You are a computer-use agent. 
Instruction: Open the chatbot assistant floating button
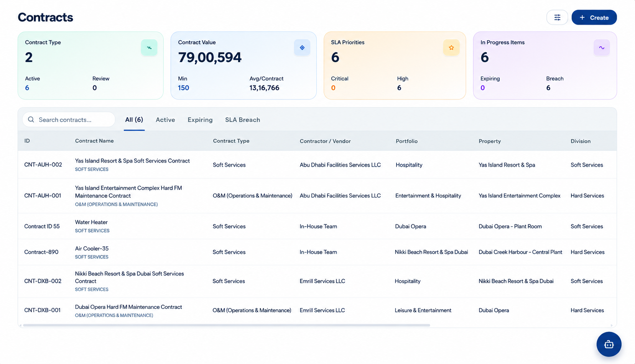click(x=609, y=344)
